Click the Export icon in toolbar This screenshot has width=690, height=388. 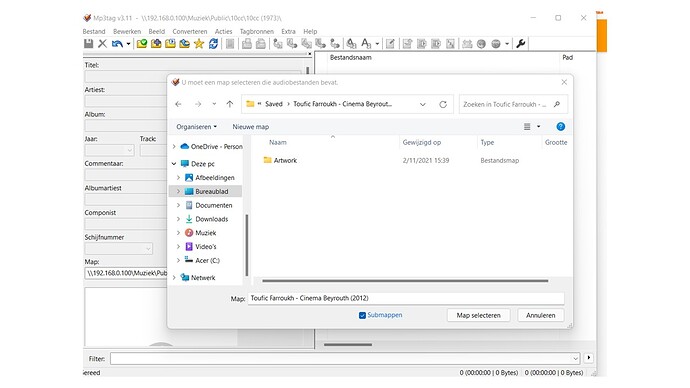(407, 44)
